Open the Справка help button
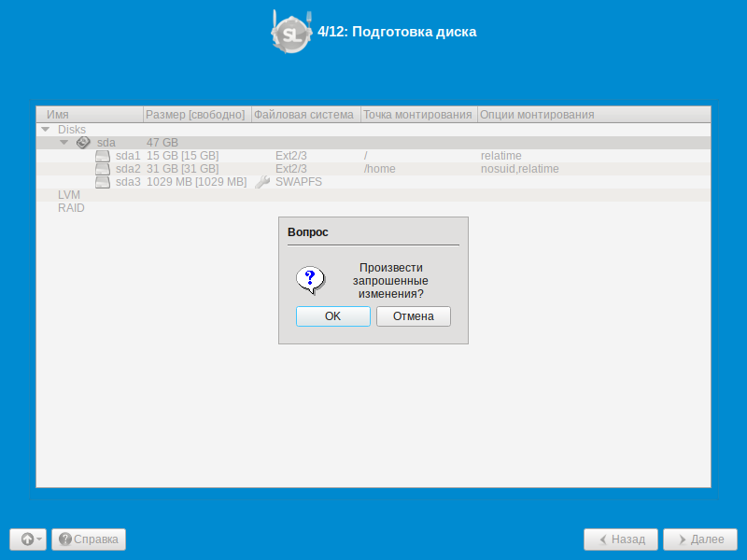Image resolution: width=747 pixels, height=560 pixels. pos(89,539)
